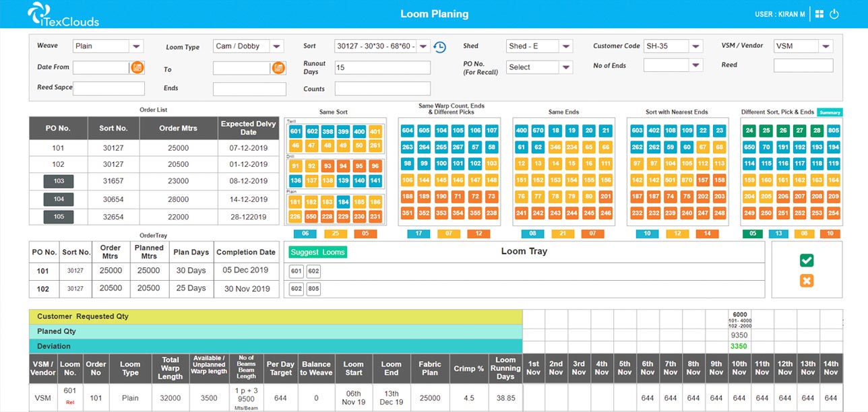The image size is (868, 412).
Task: Select green loom 24 in Different Sort grid
Action: point(749,131)
